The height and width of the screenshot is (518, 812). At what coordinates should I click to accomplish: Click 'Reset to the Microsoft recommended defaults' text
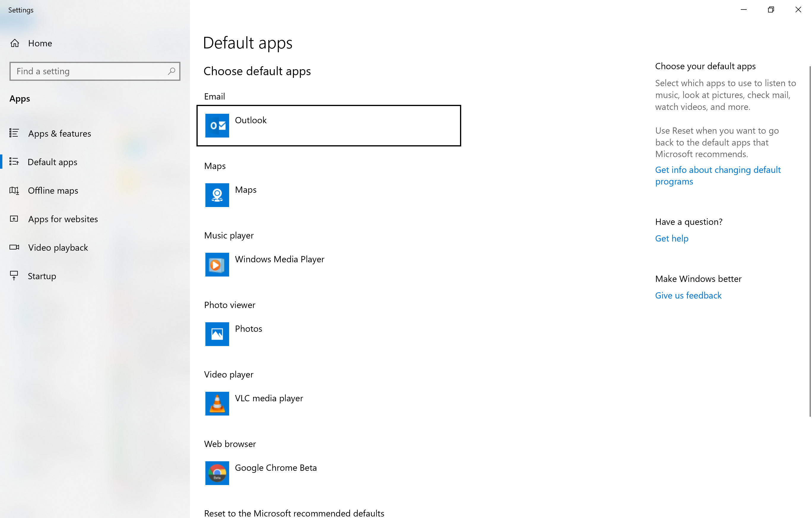(294, 513)
